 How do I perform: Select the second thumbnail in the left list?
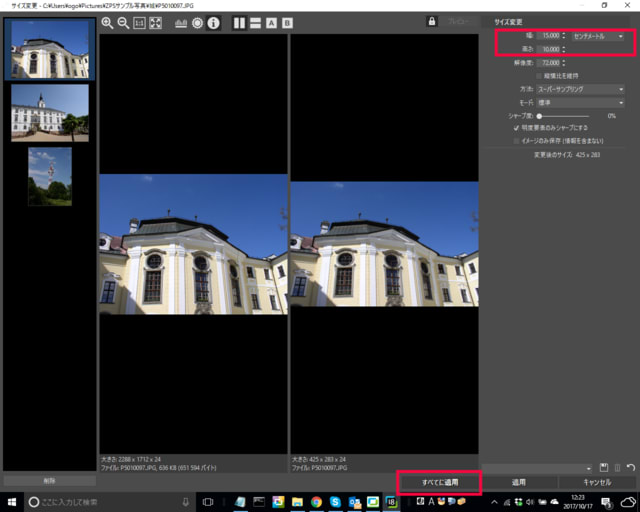(49, 112)
